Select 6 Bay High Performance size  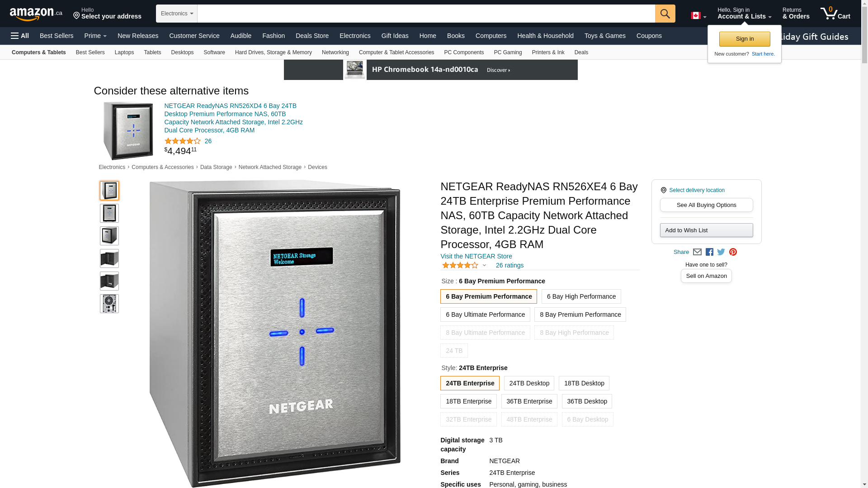[x=581, y=296]
